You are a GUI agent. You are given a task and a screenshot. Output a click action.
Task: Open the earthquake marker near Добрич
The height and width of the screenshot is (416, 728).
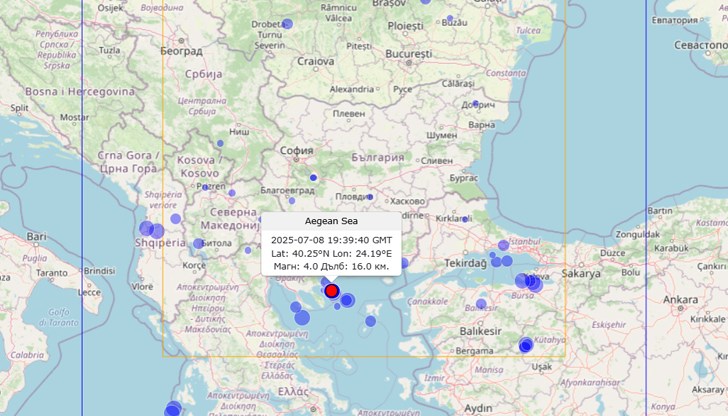pyautogui.click(x=475, y=104)
